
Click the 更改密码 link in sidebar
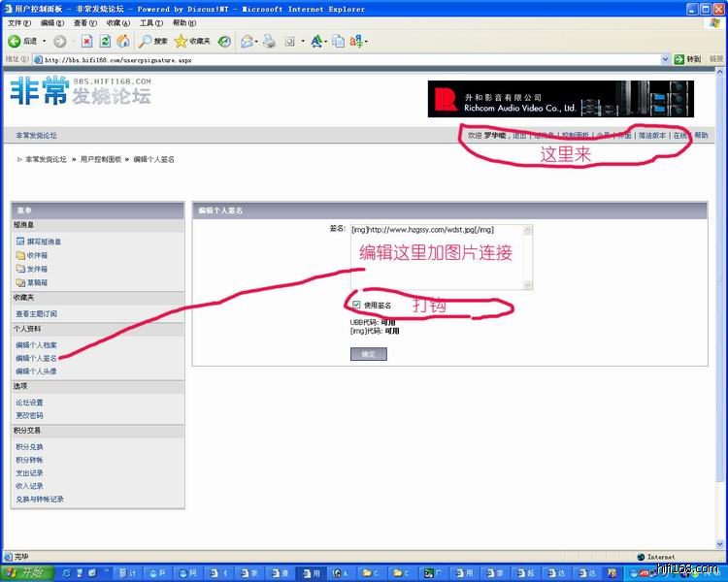[x=29, y=416]
